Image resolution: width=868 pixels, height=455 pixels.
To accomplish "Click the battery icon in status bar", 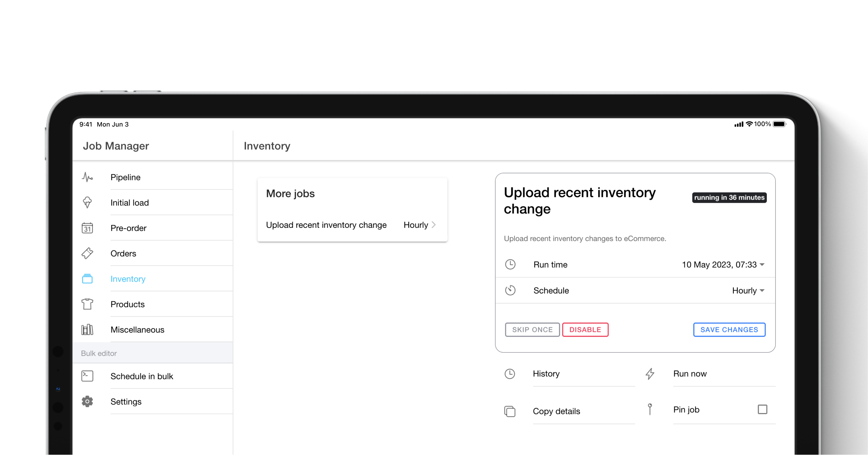I will [779, 124].
